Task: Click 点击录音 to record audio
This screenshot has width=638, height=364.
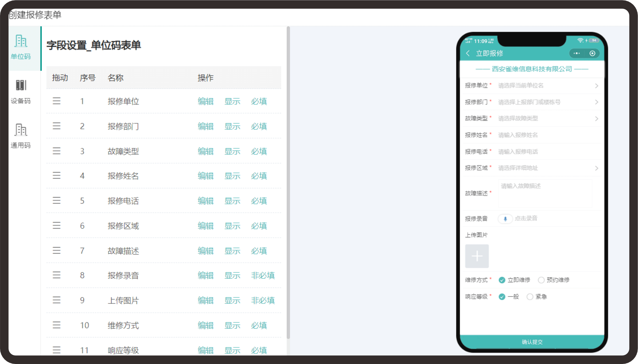Action: tap(526, 218)
